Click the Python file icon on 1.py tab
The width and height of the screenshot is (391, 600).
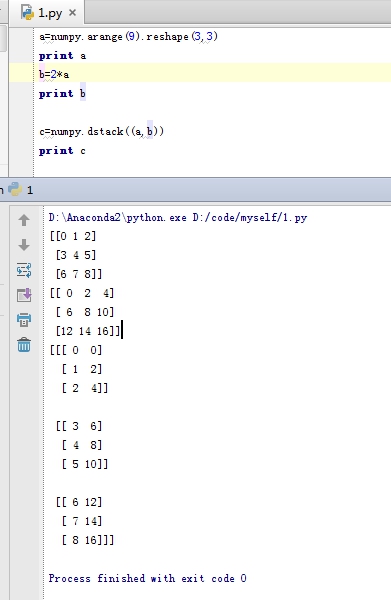click(x=28, y=13)
